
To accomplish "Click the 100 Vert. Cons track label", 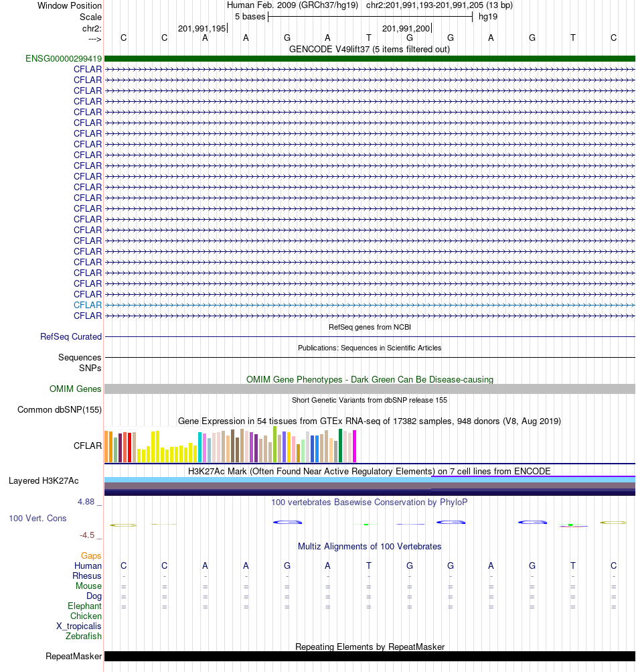I will (x=37, y=519).
